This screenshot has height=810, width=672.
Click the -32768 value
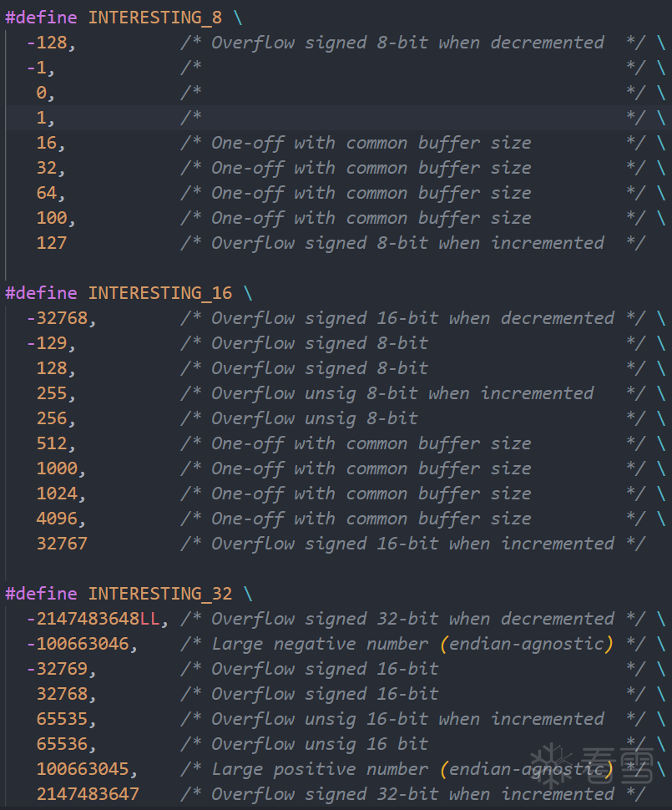pyautogui.click(x=57, y=318)
